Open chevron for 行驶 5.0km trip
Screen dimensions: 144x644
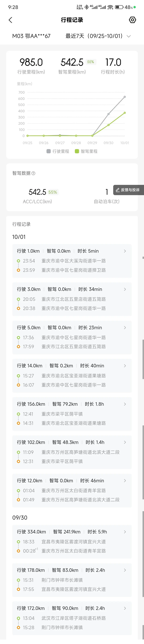[125, 328]
